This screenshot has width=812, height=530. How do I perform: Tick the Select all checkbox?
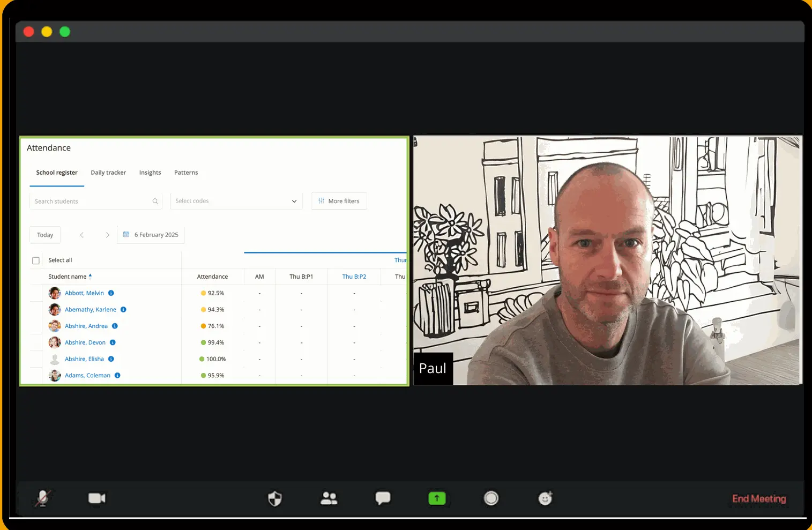pyautogui.click(x=36, y=260)
